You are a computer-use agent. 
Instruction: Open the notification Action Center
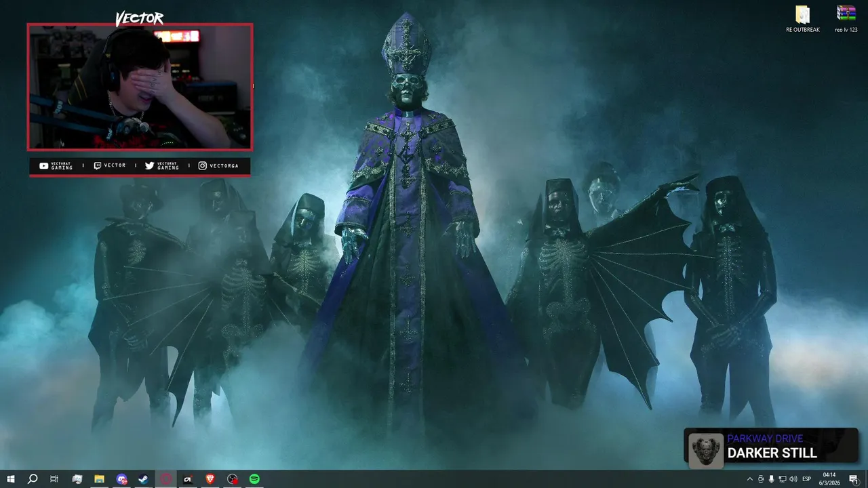pyautogui.click(x=854, y=479)
